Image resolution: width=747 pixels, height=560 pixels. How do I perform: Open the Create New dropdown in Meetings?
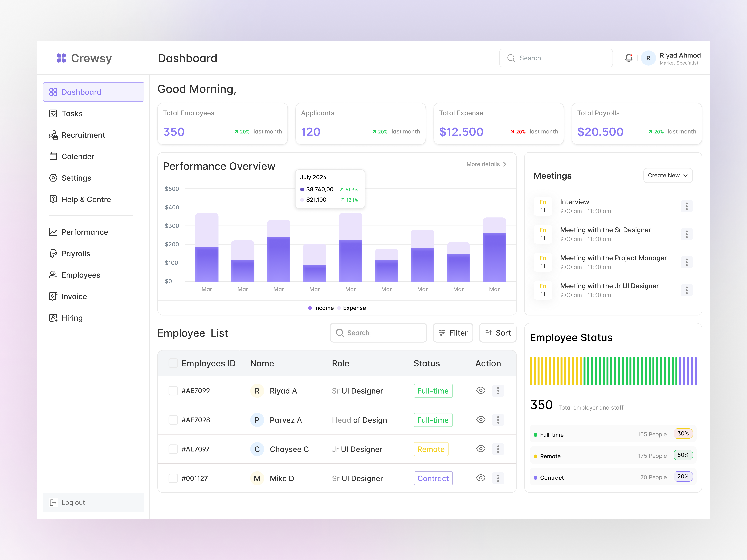668,175
